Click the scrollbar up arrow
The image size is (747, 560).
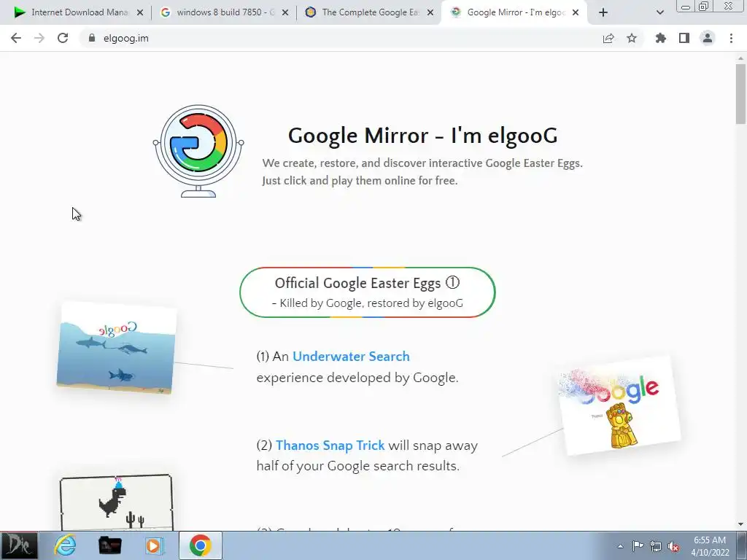click(x=740, y=58)
